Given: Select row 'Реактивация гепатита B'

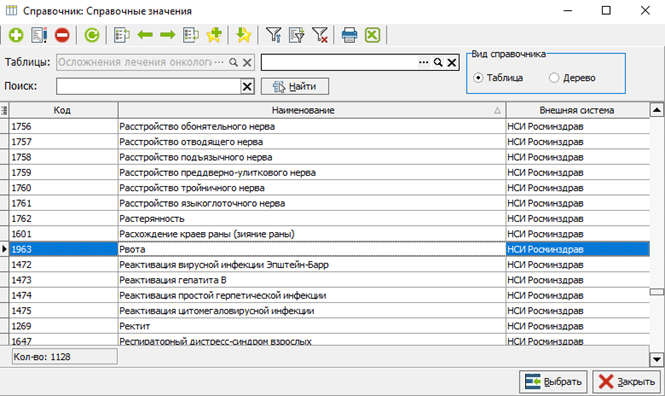Looking at the screenshot, I should (x=312, y=280).
